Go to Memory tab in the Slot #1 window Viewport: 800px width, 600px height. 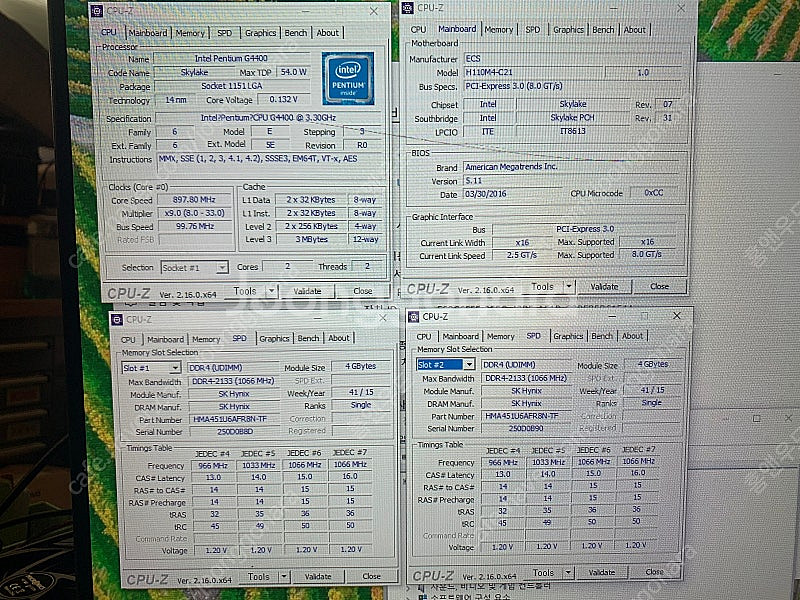[206, 339]
